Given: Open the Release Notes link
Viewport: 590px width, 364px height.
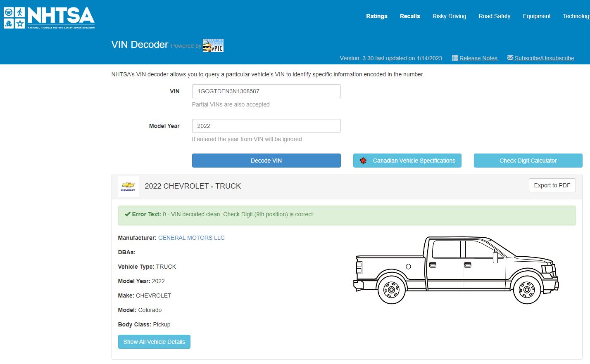Looking at the screenshot, I should click(x=479, y=58).
